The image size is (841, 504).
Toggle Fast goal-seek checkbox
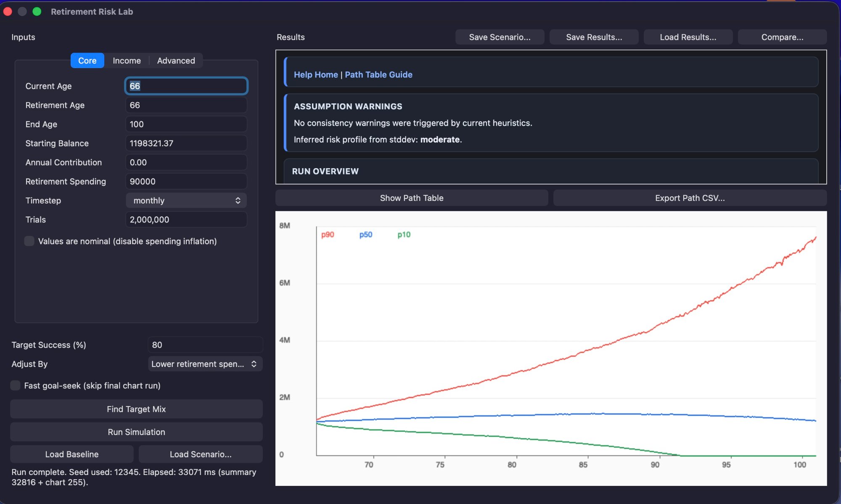[x=15, y=385]
